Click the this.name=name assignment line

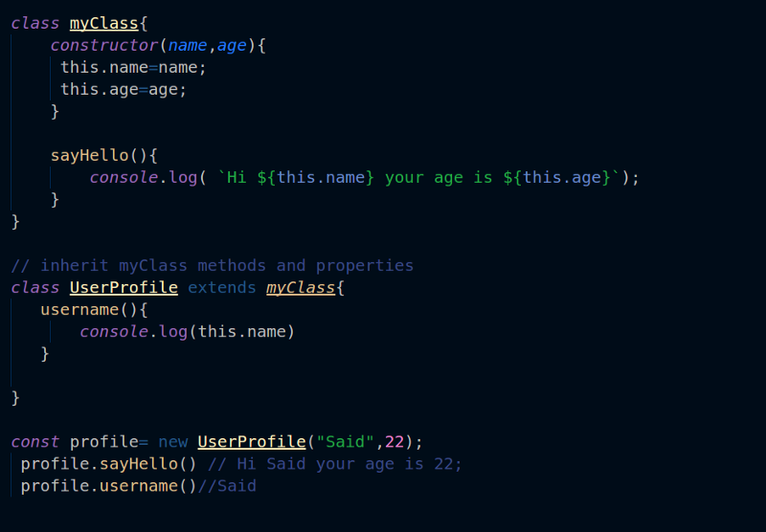pyautogui.click(x=133, y=67)
